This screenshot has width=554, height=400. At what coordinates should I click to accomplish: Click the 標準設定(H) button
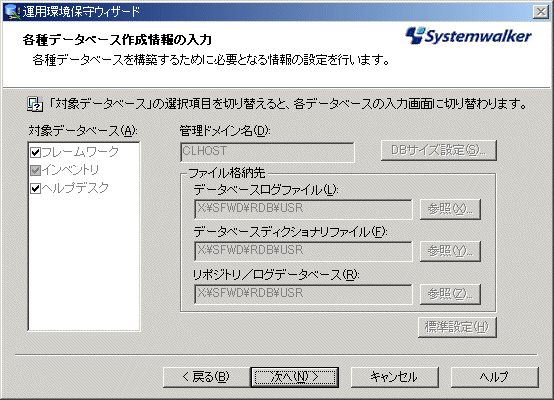click(x=457, y=327)
